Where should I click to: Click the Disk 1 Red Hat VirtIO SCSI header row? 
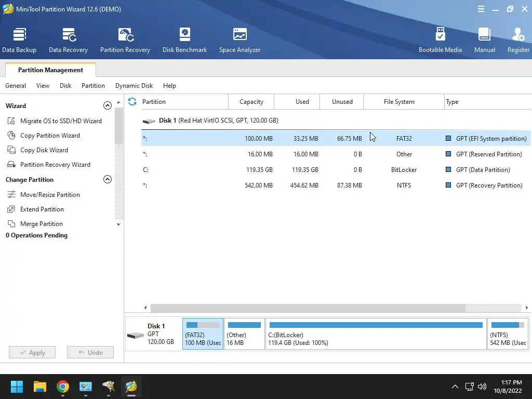[x=336, y=121]
